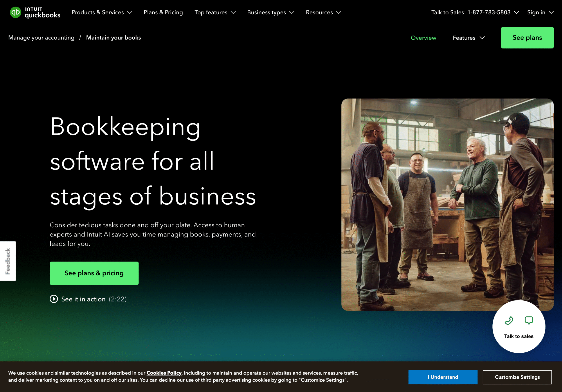562x392 pixels.
Task: Accept cookies with I Understand
Action: pyautogui.click(x=443, y=377)
